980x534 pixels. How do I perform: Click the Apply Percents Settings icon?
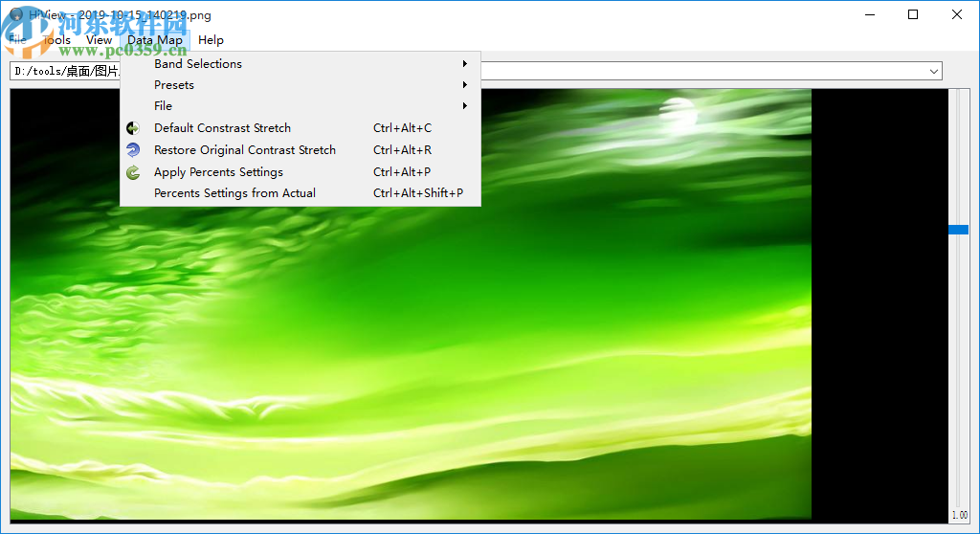tap(132, 172)
